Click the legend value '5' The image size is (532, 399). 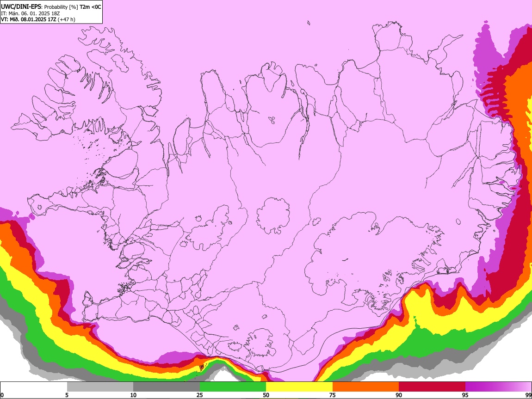(67, 395)
